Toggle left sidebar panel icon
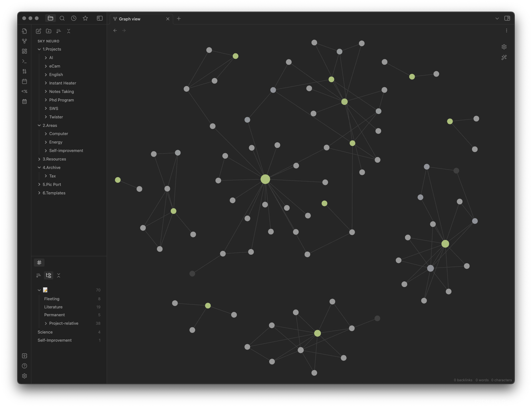 point(100,18)
